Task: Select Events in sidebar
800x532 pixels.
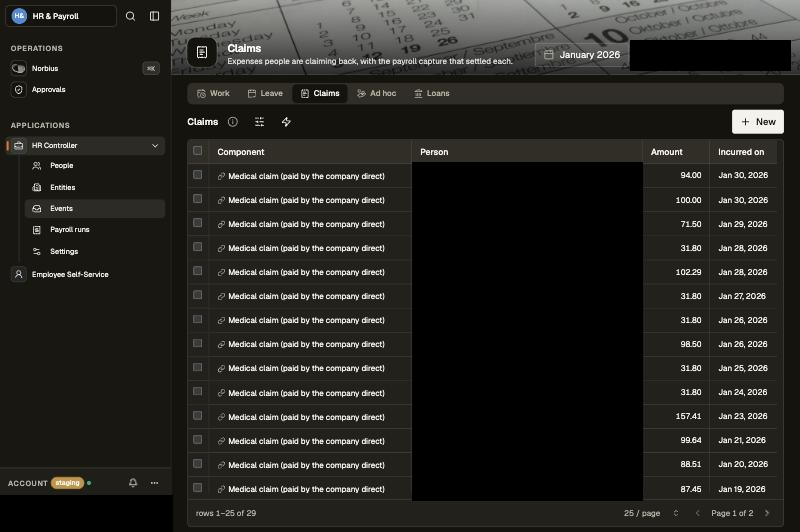Action: click(95, 209)
